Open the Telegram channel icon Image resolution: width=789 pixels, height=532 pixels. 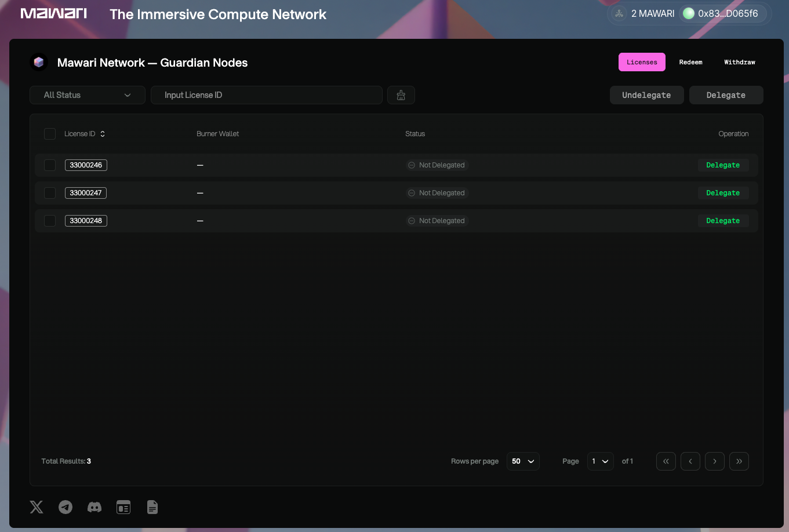66,507
